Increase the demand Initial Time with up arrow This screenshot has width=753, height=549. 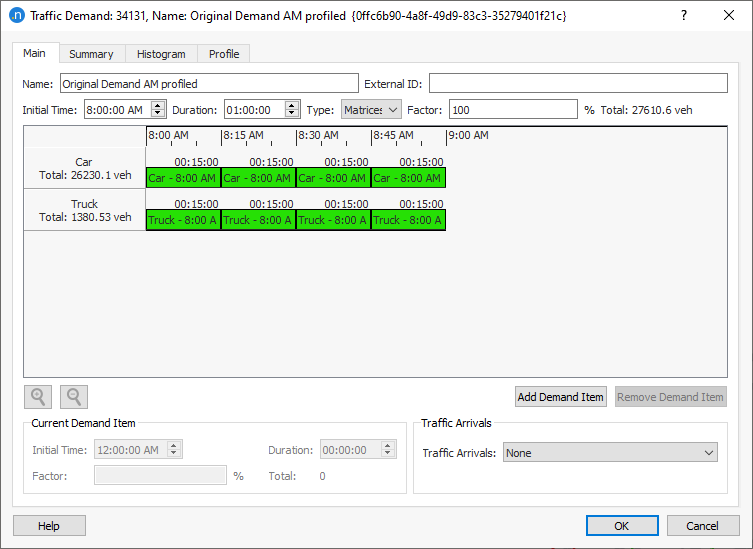158,106
